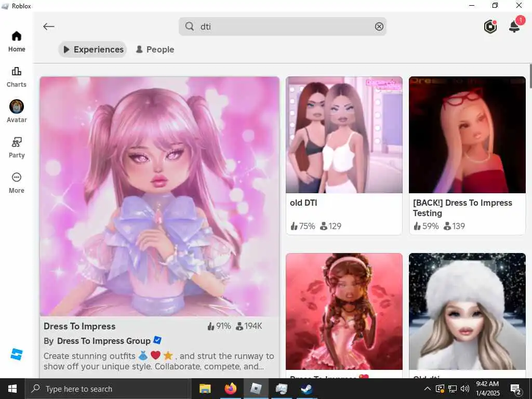
Task: Click the 91% rating on Dress To Impress
Action: tap(219, 326)
